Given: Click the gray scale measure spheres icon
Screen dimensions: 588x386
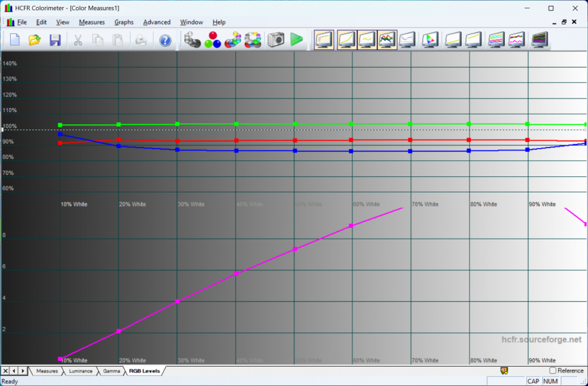Looking at the screenshot, I should tap(193, 40).
